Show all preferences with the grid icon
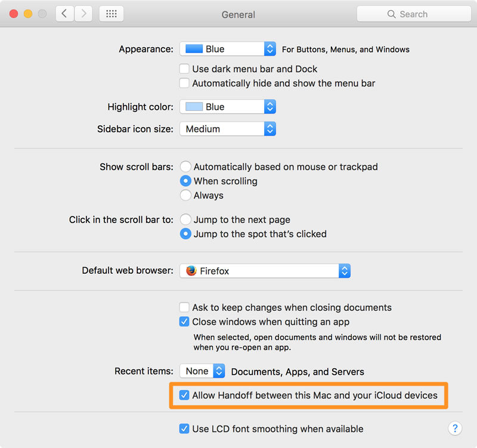This screenshot has height=448, width=477. pyautogui.click(x=111, y=14)
